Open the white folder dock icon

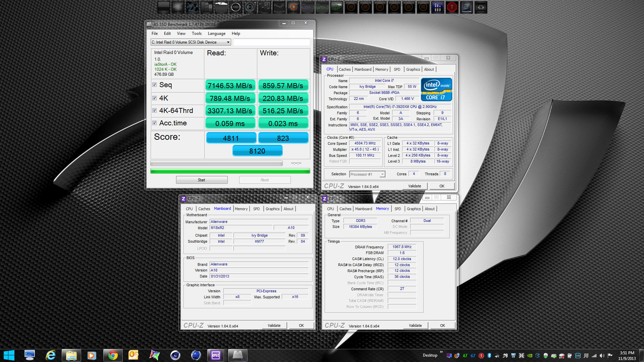tap(221, 7)
